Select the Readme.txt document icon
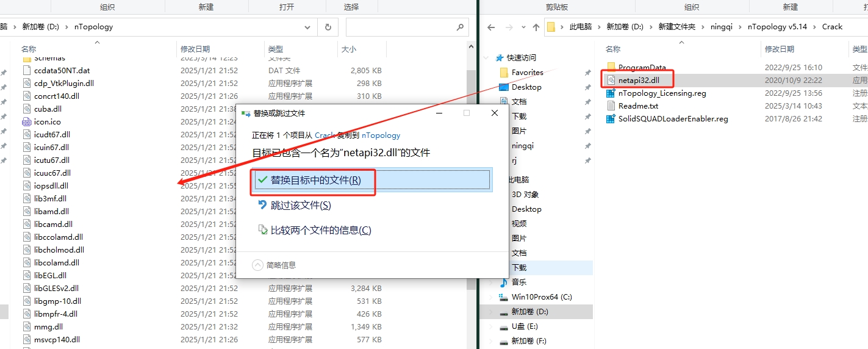Screen dimensions: 868x349 point(611,106)
